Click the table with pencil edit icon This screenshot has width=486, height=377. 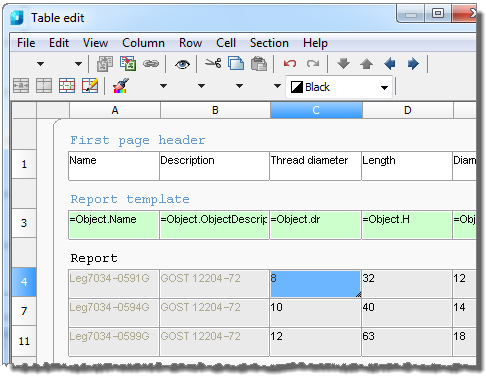(x=90, y=86)
